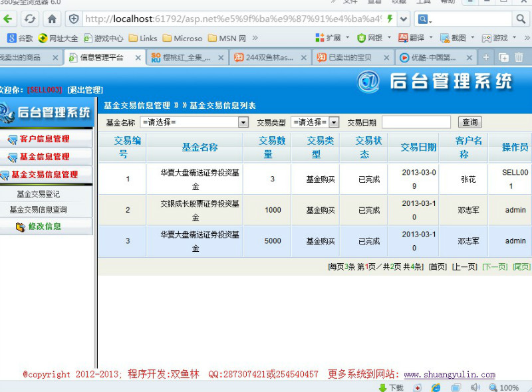Click the browser back arrow
Image resolution: width=532 pixels, height=392 pixels.
8,19
